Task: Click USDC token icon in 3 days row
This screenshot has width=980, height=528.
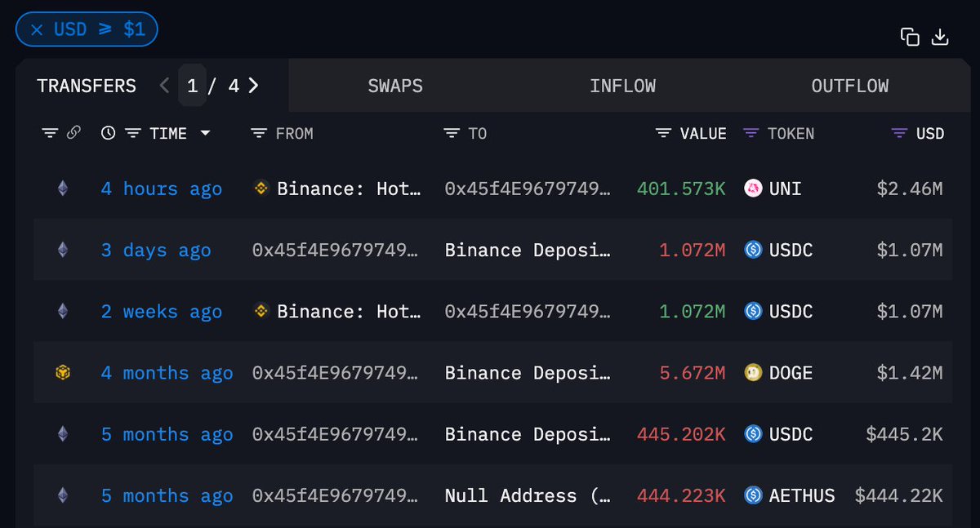Action: [x=753, y=251]
